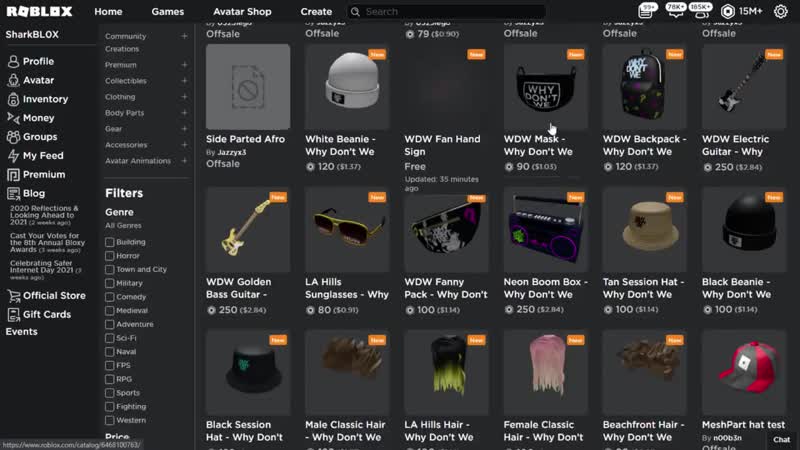
Task: Open the WDW Backpack item thumbnail
Action: click(644, 87)
